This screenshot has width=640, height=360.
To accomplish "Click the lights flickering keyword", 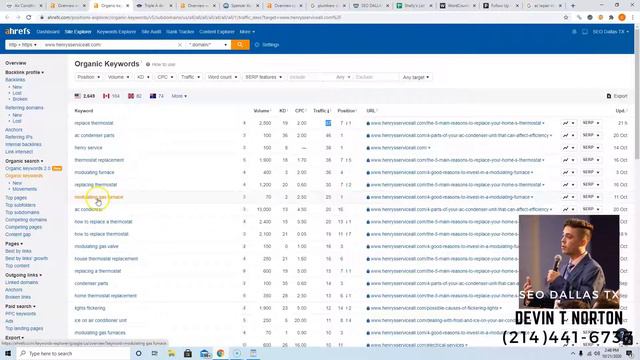I will click(x=90, y=308).
